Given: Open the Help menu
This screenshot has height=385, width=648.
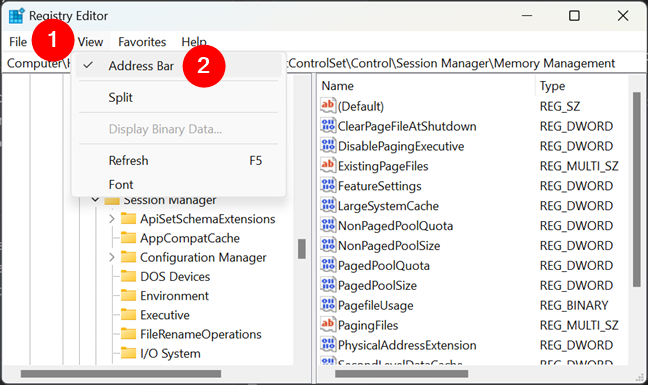Looking at the screenshot, I should pos(194,42).
